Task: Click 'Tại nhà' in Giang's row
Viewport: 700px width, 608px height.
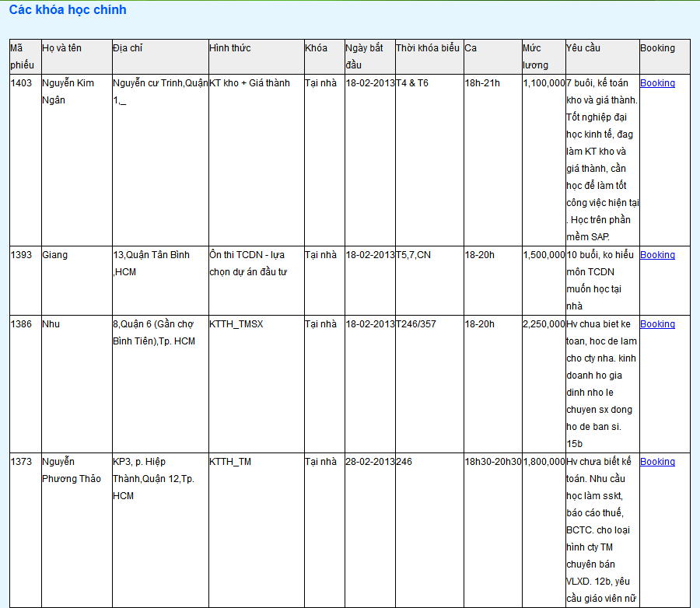Action: point(320,255)
